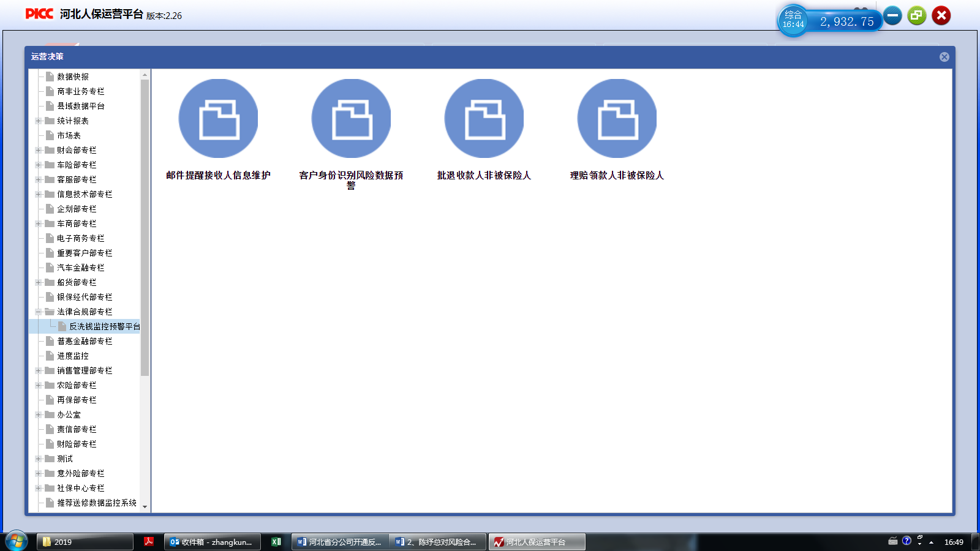This screenshot has height=551, width=980.
Task: Click the help icon in system tray
Action: pos(907,541)
